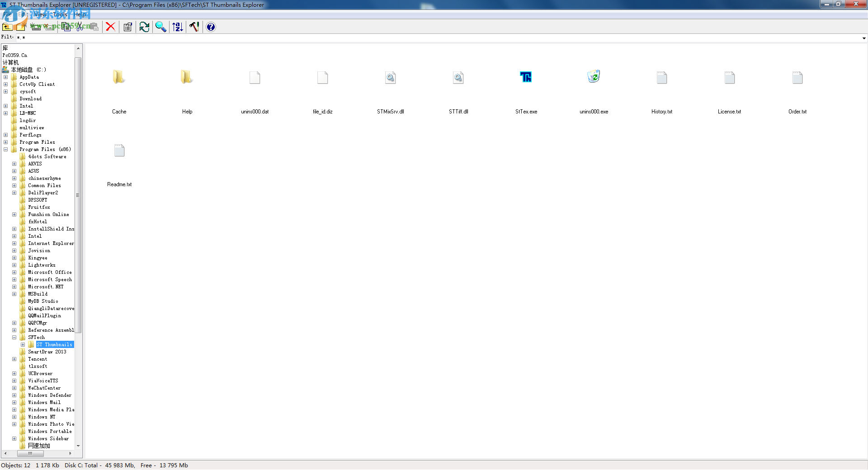This screenshot has height=470, width=868.
Task: Click the folder tree vertical scrollbar thumb
Action: [78, 195]
